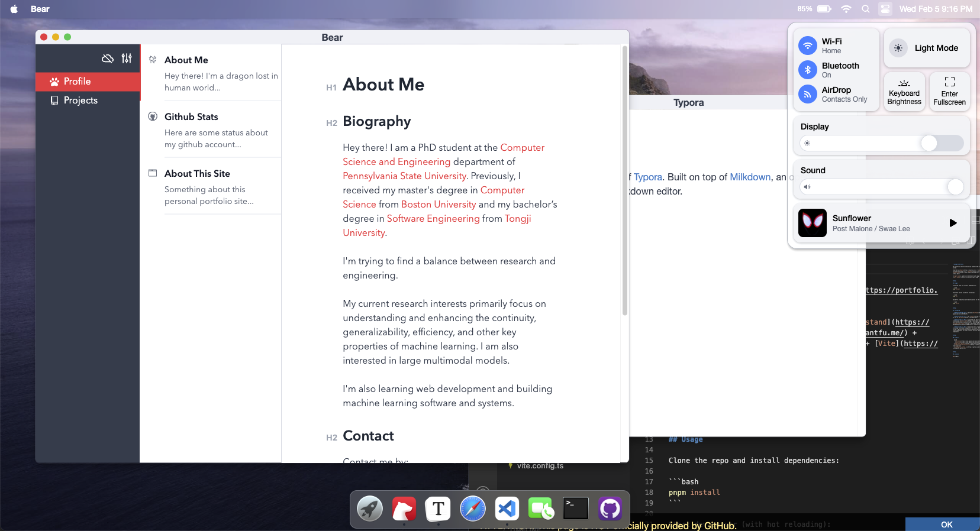Click the Sunflower album artwork thumbnail
The height and width of the screenshot is (531, 980).
[x=813, y=223]
